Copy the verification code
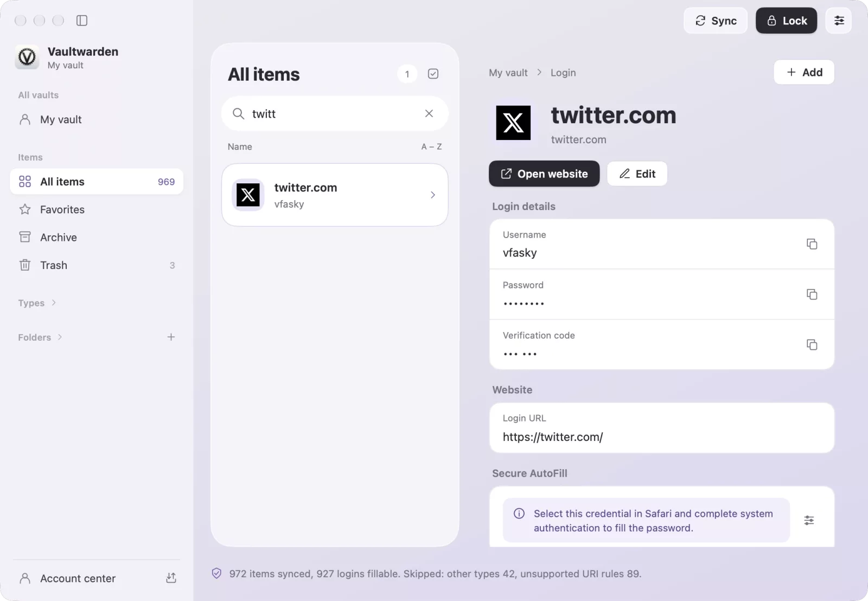 812,345
